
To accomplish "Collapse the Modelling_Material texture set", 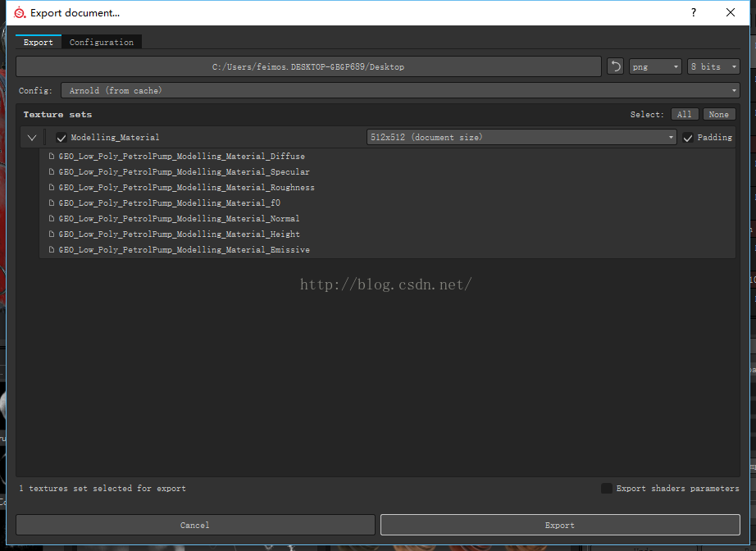I will click(x=32, y=138).
